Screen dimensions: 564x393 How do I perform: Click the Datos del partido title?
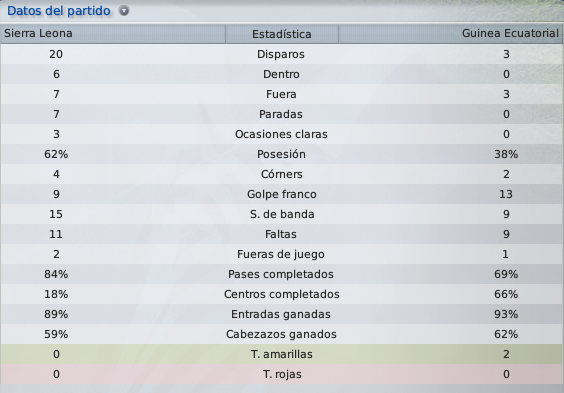tap(59, 11)
